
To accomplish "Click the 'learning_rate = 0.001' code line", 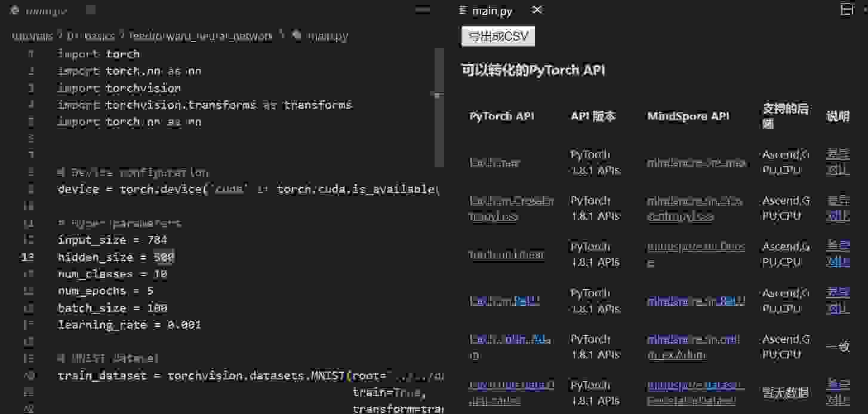I will click(x=129, y=325).
